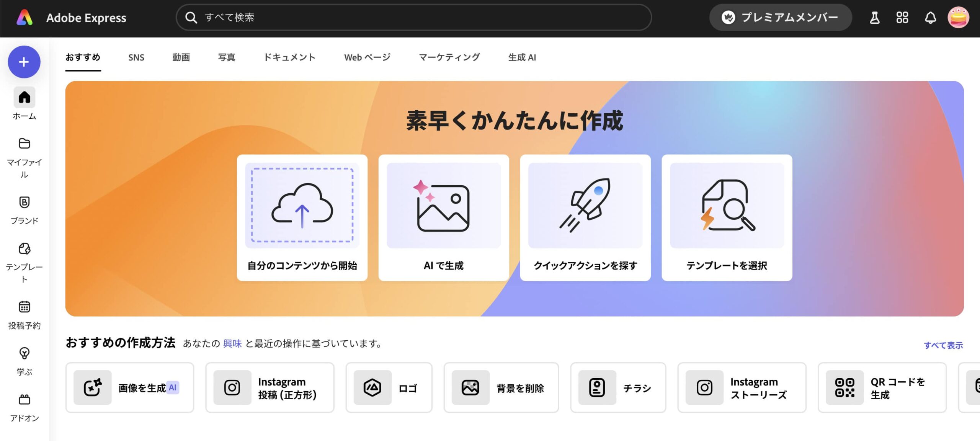980x441 pixels.
Task: Click the blue plus create button
Action: [24, 62]
